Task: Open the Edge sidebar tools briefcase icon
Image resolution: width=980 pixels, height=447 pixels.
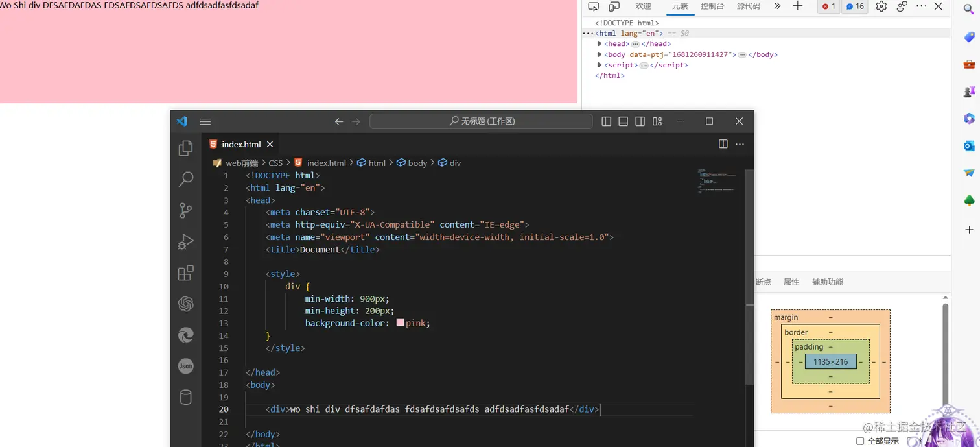Action: (969, 64)
